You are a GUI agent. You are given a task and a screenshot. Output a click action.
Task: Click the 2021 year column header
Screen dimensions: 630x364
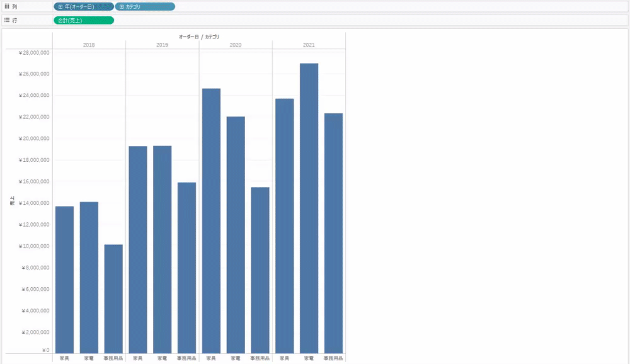[309, 45]
